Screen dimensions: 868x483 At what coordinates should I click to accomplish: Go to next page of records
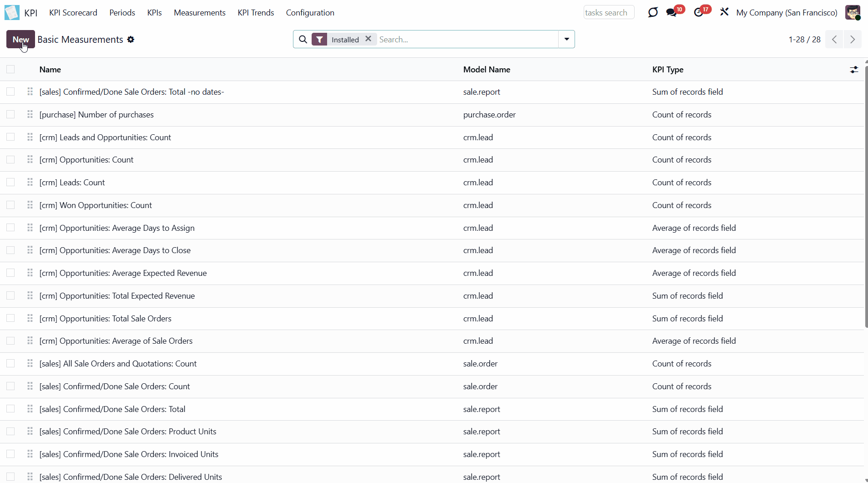pos(853,40)
